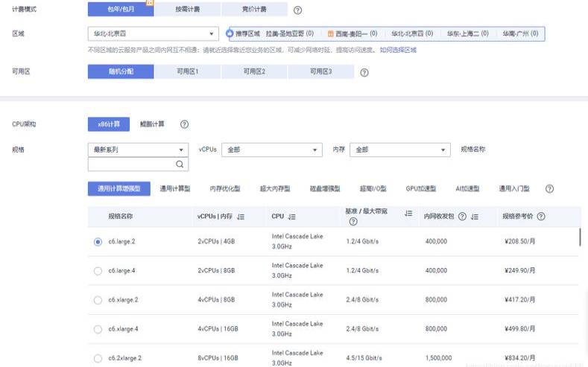Viewport: 588px width, 367px height.
Task: Select c6.xlarge.4 radio button
Action: (98, 329)
